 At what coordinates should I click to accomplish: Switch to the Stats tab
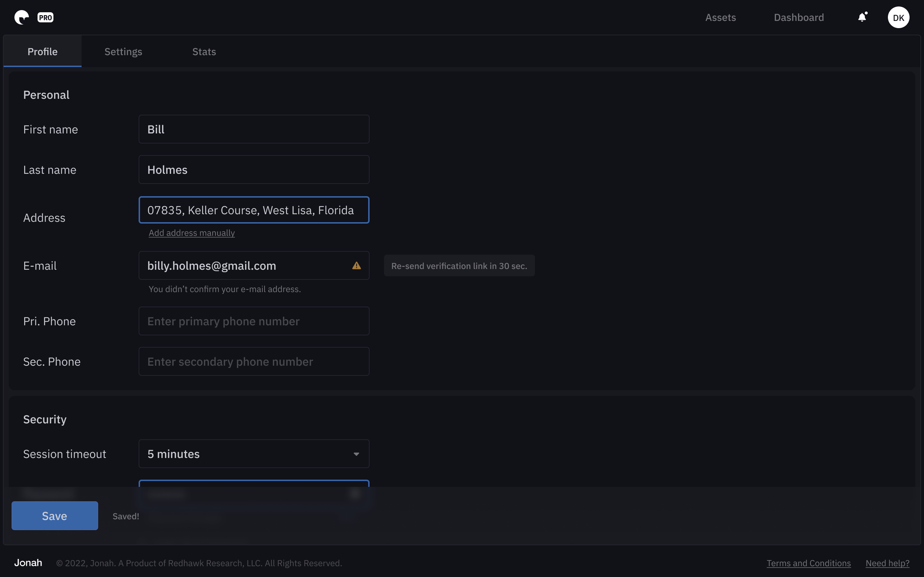coord(204,52)
